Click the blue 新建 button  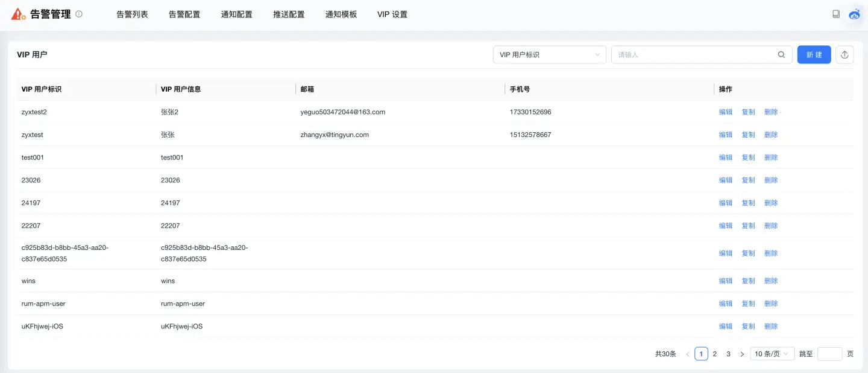point(814,54)
